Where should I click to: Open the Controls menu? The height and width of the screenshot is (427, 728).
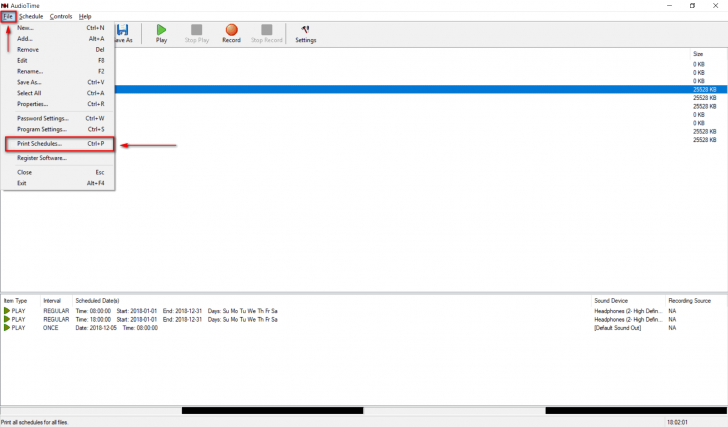[61, 16]
